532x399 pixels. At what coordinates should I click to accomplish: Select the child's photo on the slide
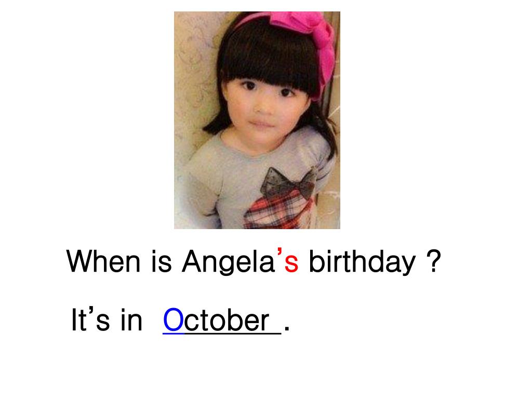257,120
